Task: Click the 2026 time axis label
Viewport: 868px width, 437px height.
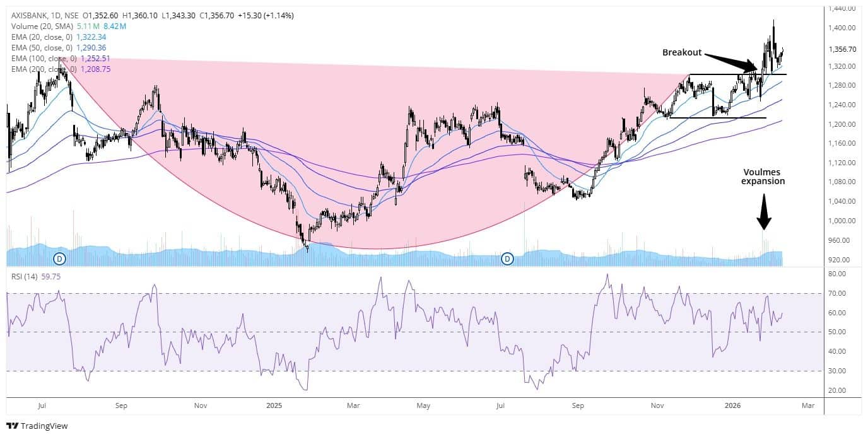Action: (x=732, y=405)
